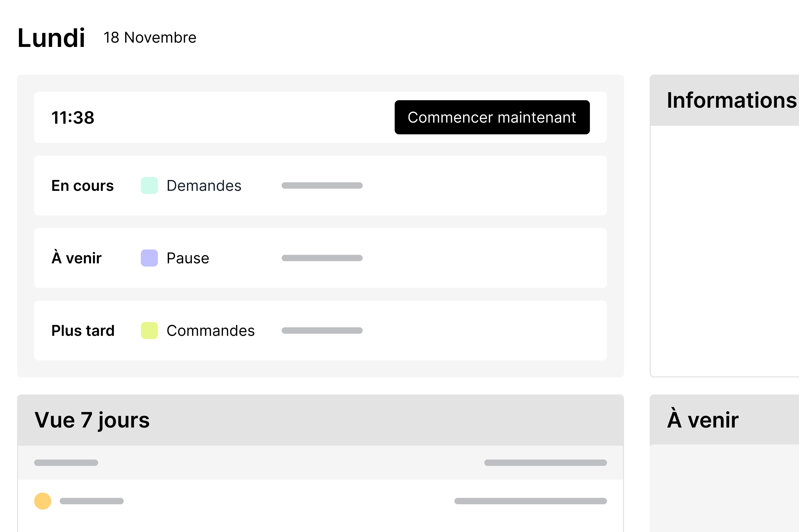Click the grey placeholder bar beside Commandes
The image size is (799, 532).
(x=322, y=331)
